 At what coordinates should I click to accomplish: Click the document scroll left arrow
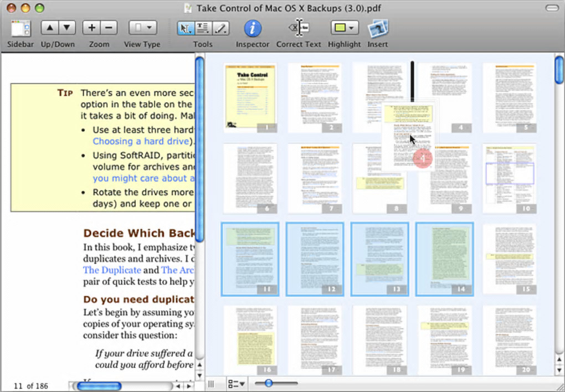pyautogui.click(x=178, y=386)
